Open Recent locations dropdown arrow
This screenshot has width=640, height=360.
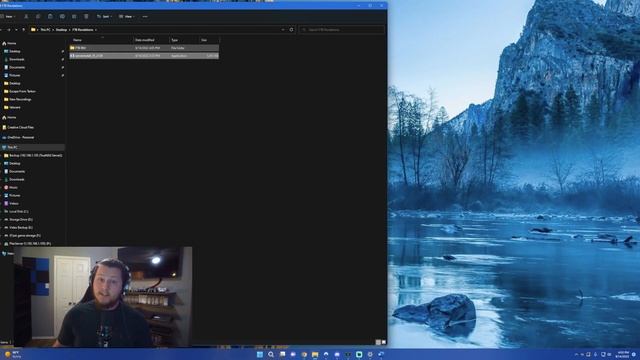pyautogui.click(x=16, y=30)
